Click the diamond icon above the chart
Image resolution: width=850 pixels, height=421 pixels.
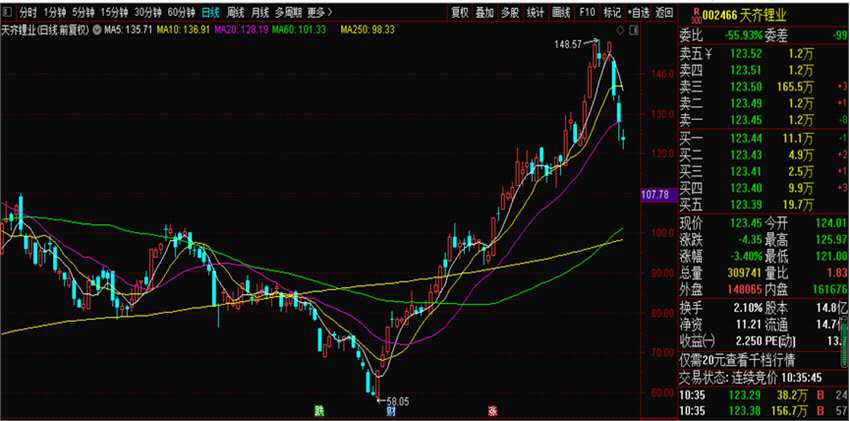621,29
